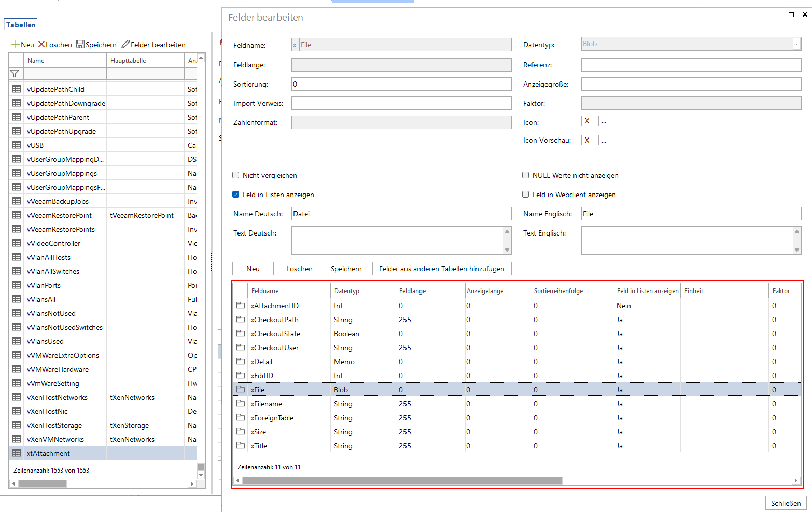Click folder icon beside xCheckoutPath

click(241, 320)
